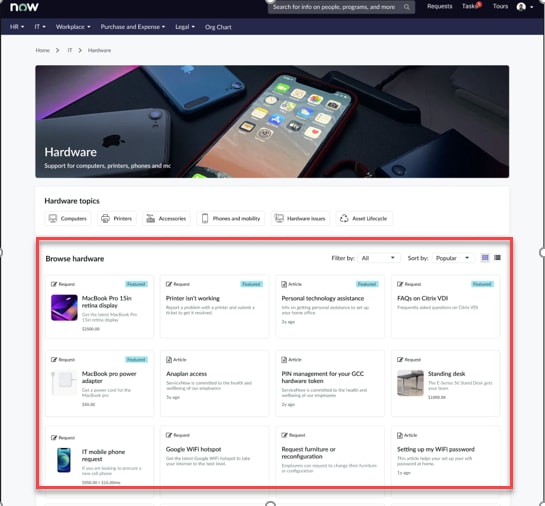Viewport: 545px width, 506px height.
Task: Switch to grid card view
Action: tap(485, 258)
